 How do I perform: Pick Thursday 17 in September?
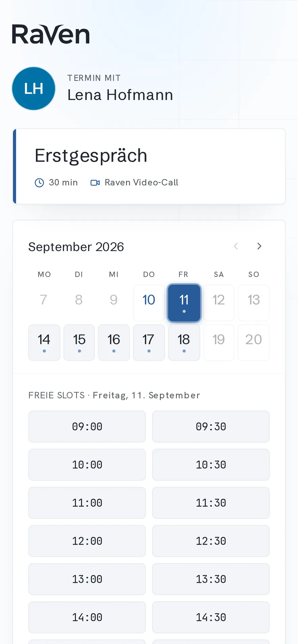click(149, 343)
